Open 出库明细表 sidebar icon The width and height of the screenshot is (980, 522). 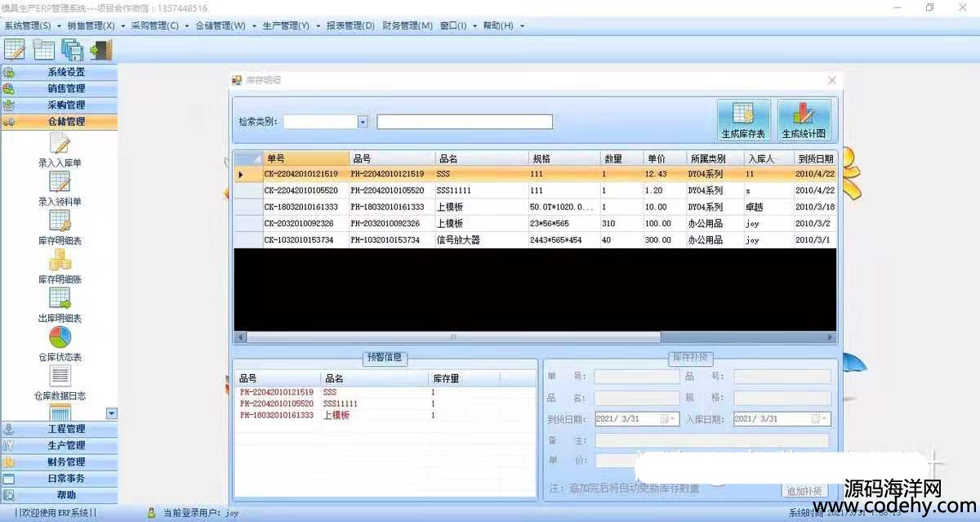[x=60, y=298]
